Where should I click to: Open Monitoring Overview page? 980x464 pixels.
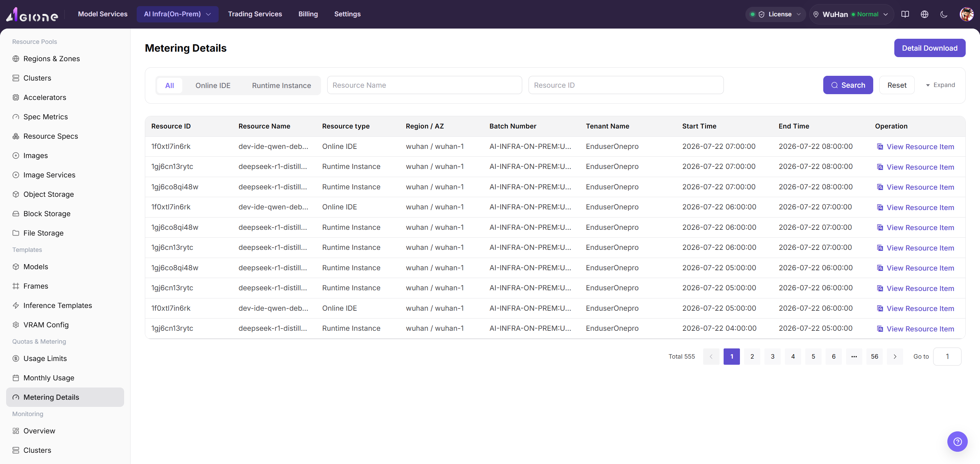65,431
